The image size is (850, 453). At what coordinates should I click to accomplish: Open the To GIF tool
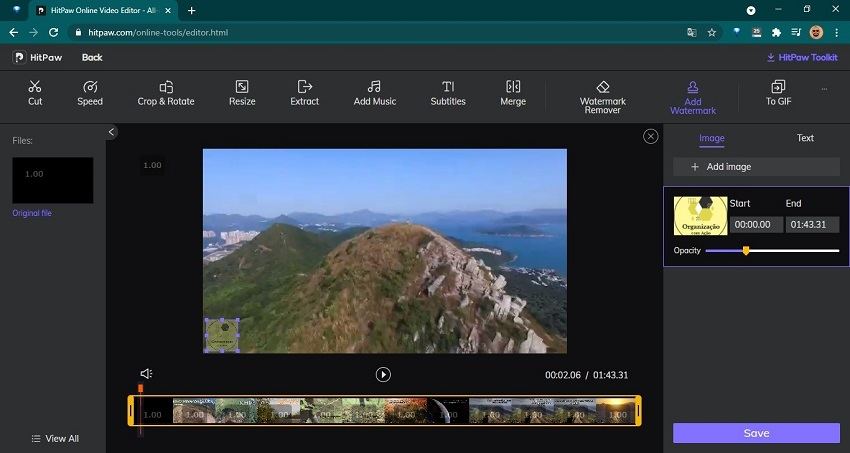(x=778, y=93)
